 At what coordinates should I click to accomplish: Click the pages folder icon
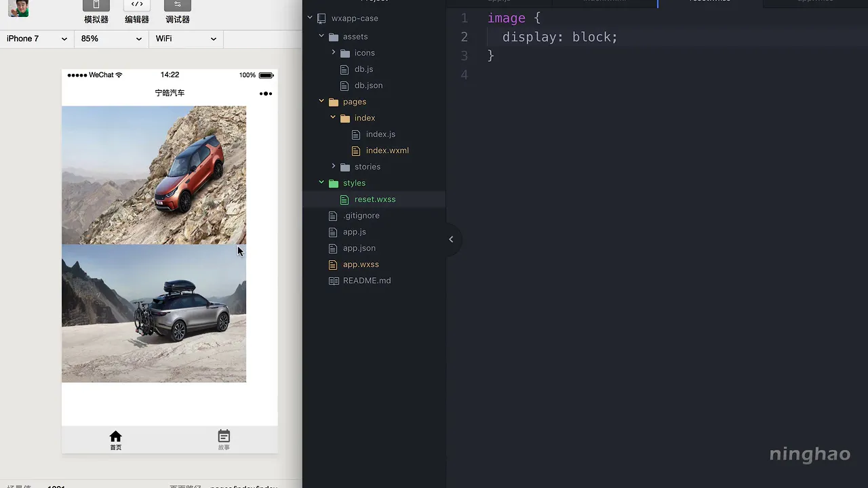(x=333, y=102)
